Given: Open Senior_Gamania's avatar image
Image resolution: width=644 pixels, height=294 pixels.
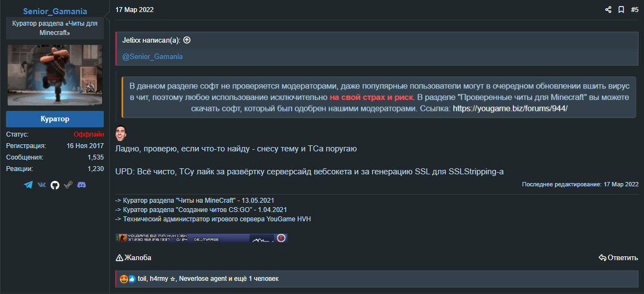Looking at the screenshot, I should (55, 75).
